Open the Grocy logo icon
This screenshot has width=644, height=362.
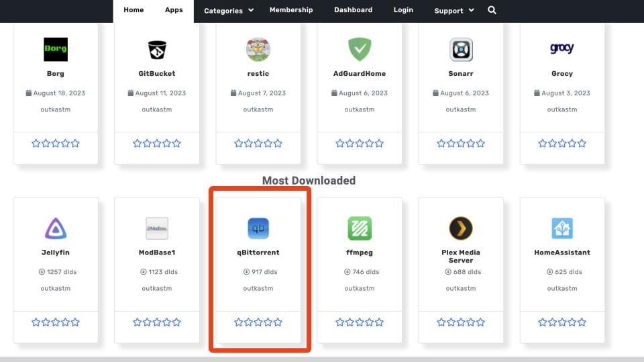coord(562,48)
